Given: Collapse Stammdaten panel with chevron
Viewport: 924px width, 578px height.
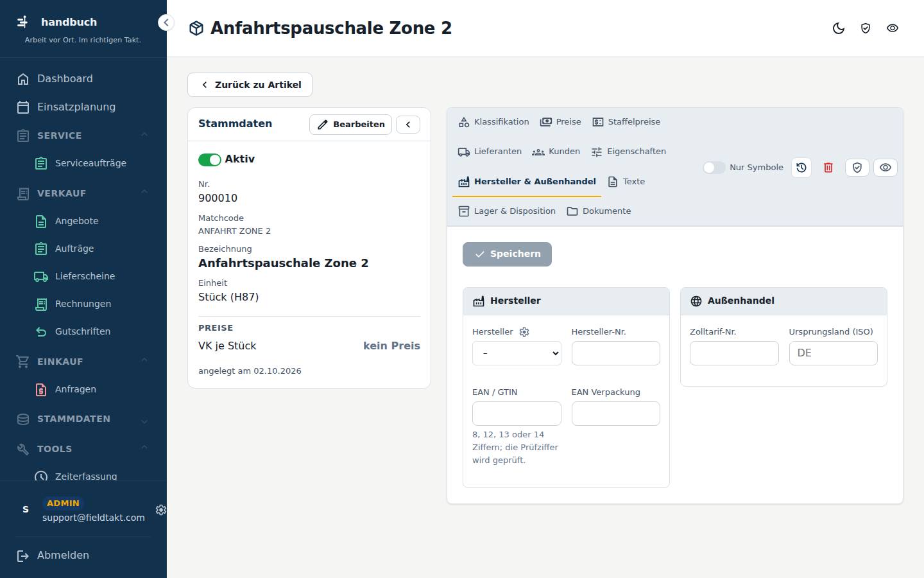Looking at the screenshot, I should click(x=408, y=124).
